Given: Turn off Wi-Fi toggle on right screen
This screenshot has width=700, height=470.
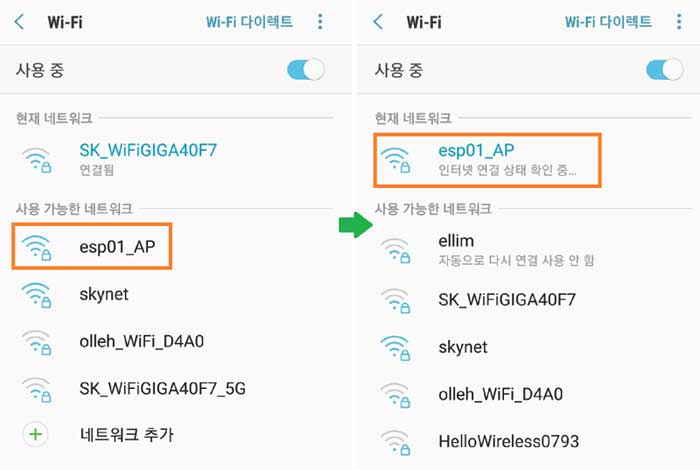Looking at the screenshot, I should pyautogui.click(x=665, y=70).
